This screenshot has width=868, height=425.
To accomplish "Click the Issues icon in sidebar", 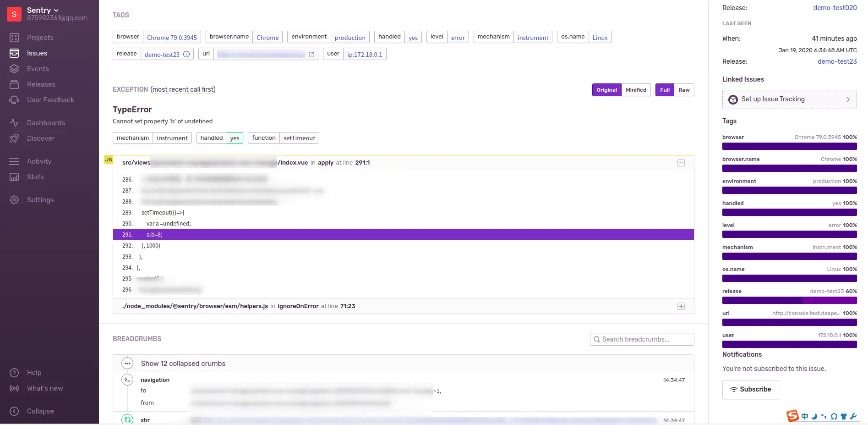I will tap(14, 53).
